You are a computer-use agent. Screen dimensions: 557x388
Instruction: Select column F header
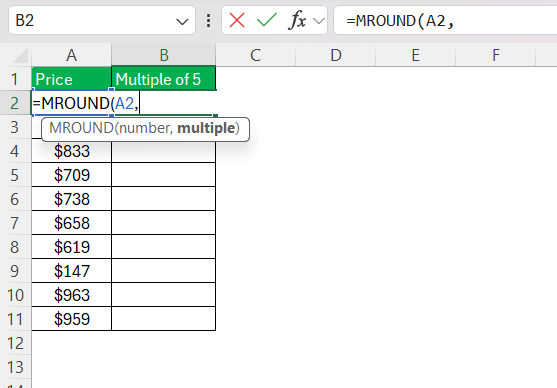496,55
